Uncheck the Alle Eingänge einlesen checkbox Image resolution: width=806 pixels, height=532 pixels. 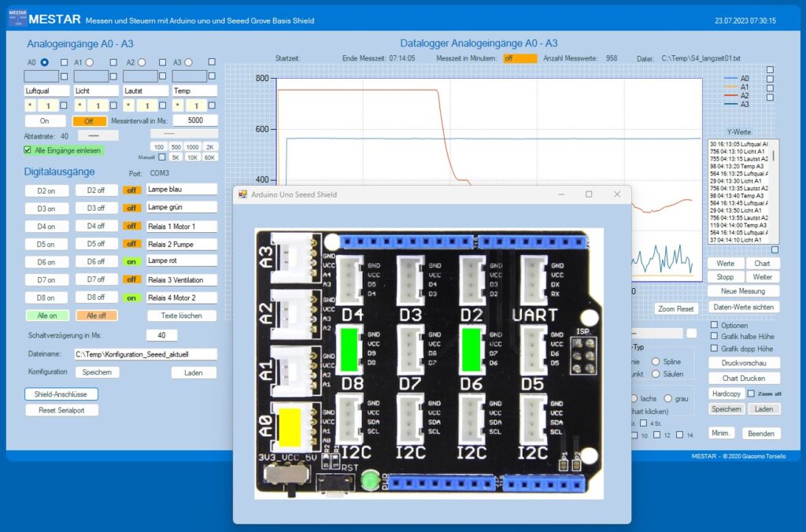click(29, 150)
